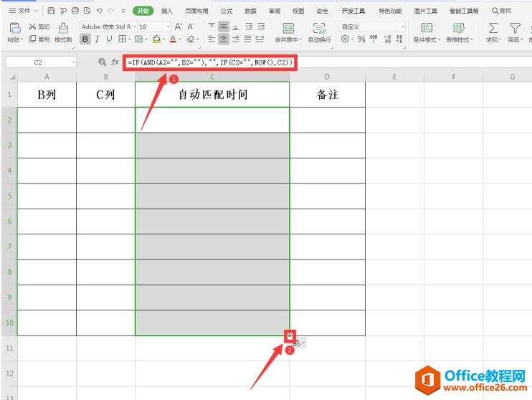Switch to the 插入 (Insert) tab
Image resolution: width=532 pixels, height=400 pixels.
[167, 11]
